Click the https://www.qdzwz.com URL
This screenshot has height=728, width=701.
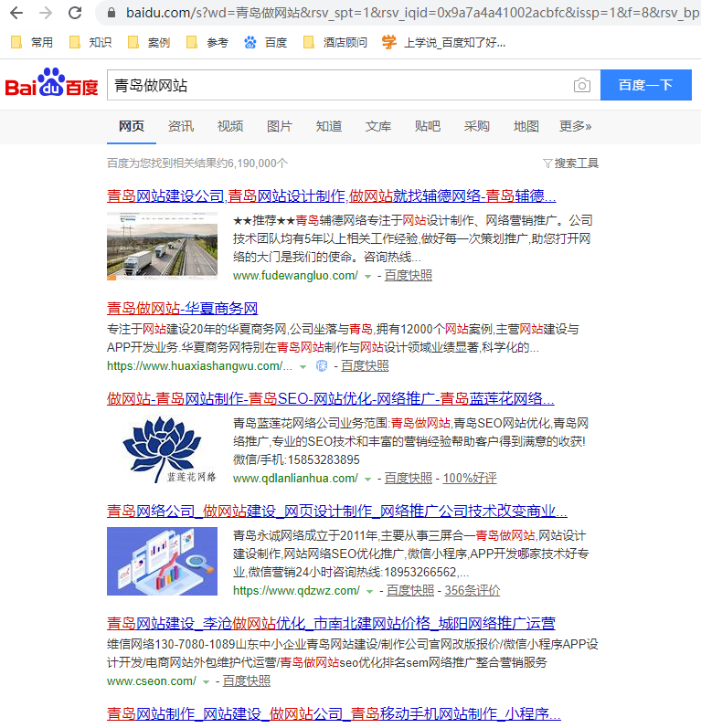pyautogui.click(x=296, y=591)
